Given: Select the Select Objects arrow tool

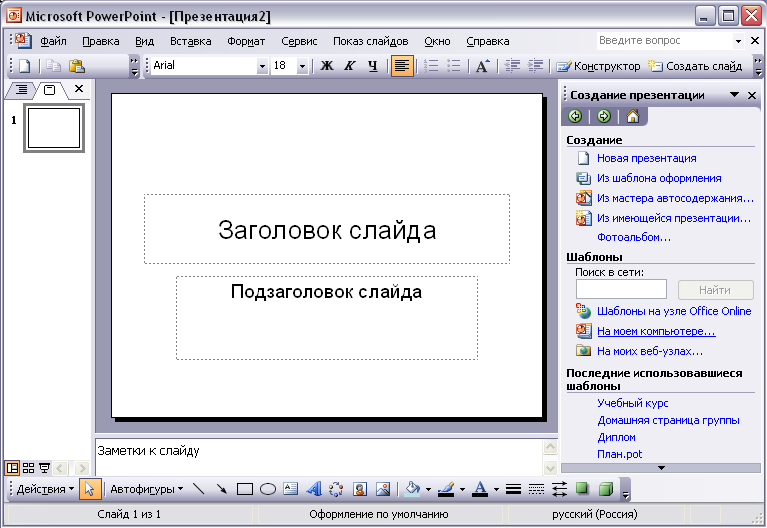Looking at the screenshot, I should (90, 489).
